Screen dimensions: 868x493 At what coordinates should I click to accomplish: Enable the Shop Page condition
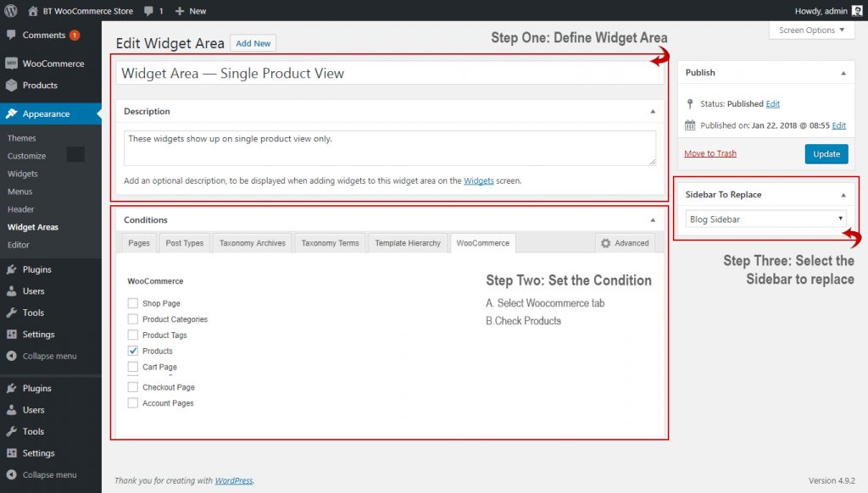click(x=132, y=303)
